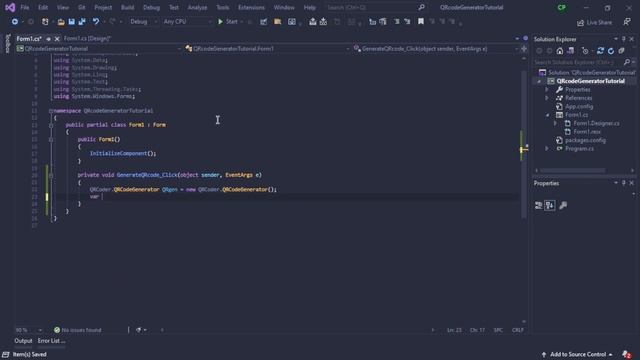The image size is (640, 360).
Task: Expand the Program.cs node
Action: (547, 149)
